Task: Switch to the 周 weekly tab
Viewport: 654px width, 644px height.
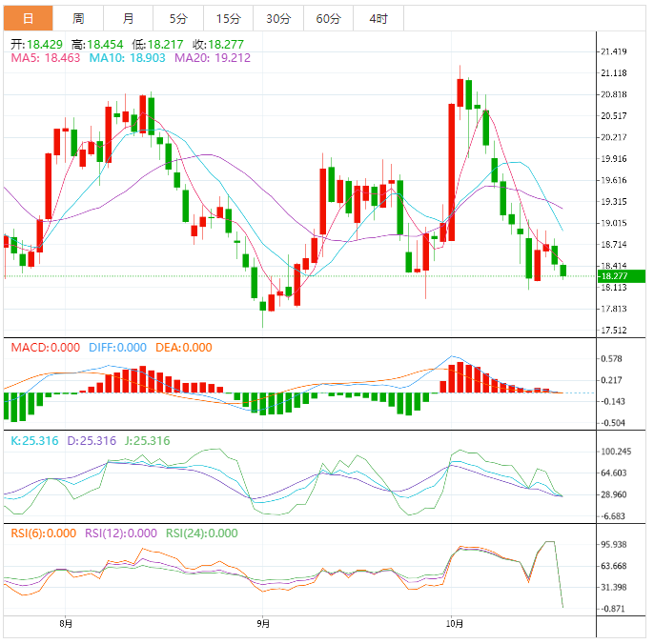Action: tap(78, 18)
